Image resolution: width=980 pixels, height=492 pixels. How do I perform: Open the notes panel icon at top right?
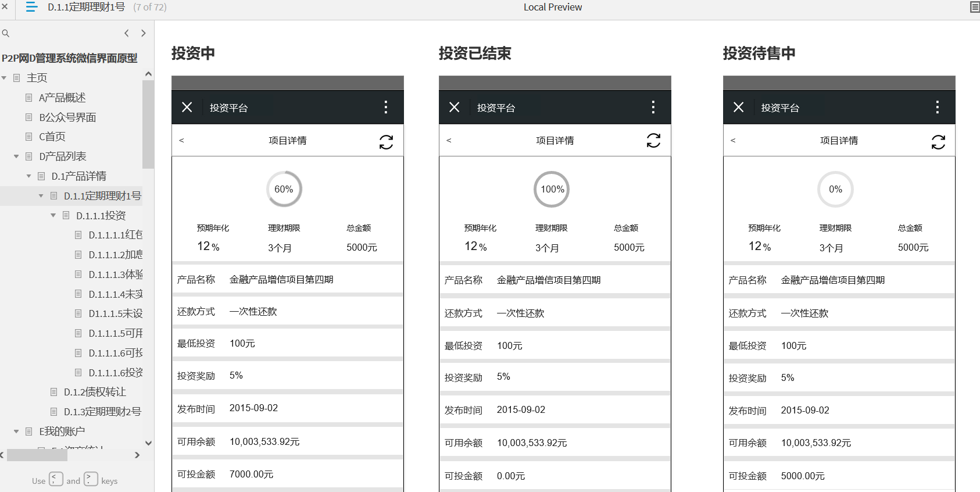[x=975, y=7]
